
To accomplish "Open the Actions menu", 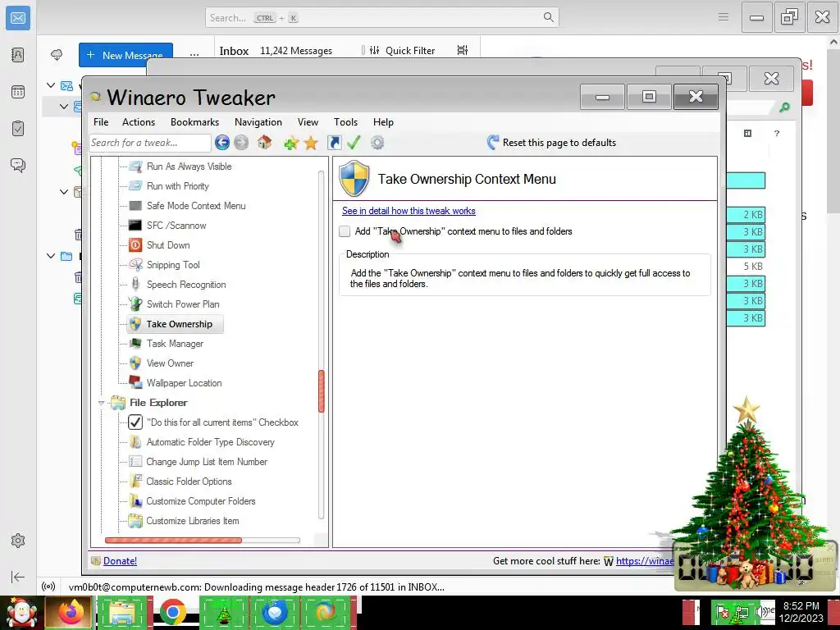I will pyautogui.click(x=138, y=122).
